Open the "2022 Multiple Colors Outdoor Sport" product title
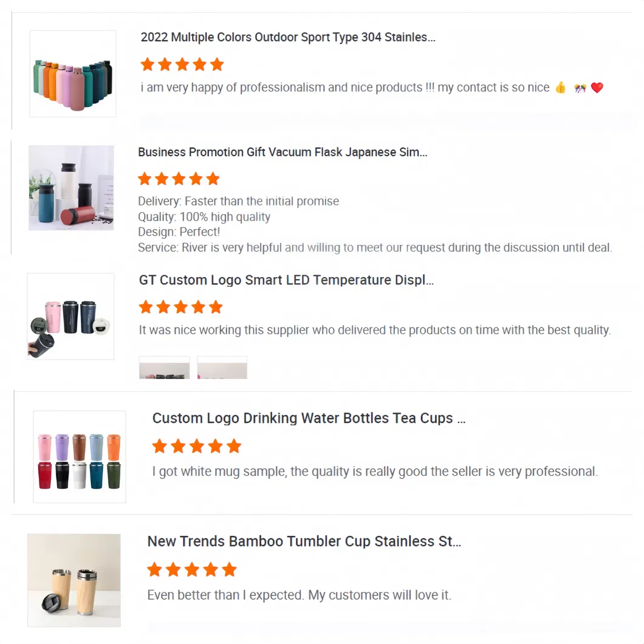The image size is (644, 644). pyautogui.click(x=288, y=37)
